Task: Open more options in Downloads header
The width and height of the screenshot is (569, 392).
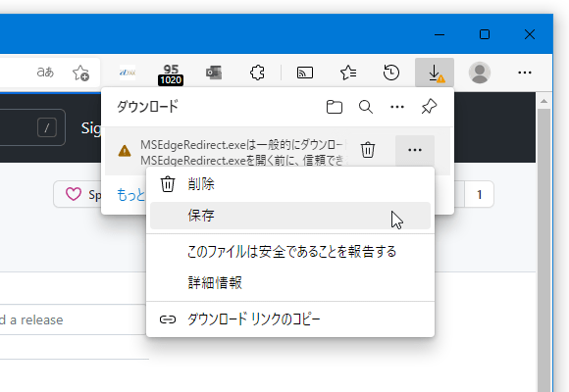Action: [x=397, y=107]
